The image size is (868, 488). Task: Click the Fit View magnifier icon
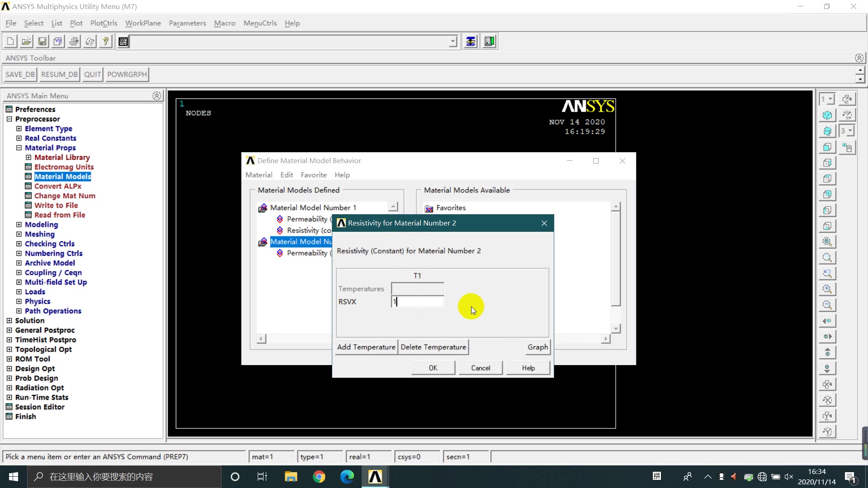[x=827, y=242]
